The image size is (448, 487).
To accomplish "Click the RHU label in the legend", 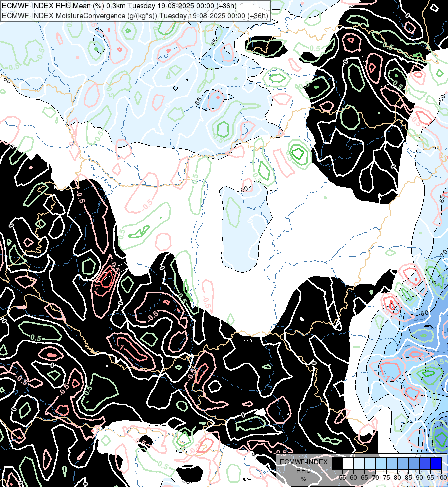I will (304, 470).
